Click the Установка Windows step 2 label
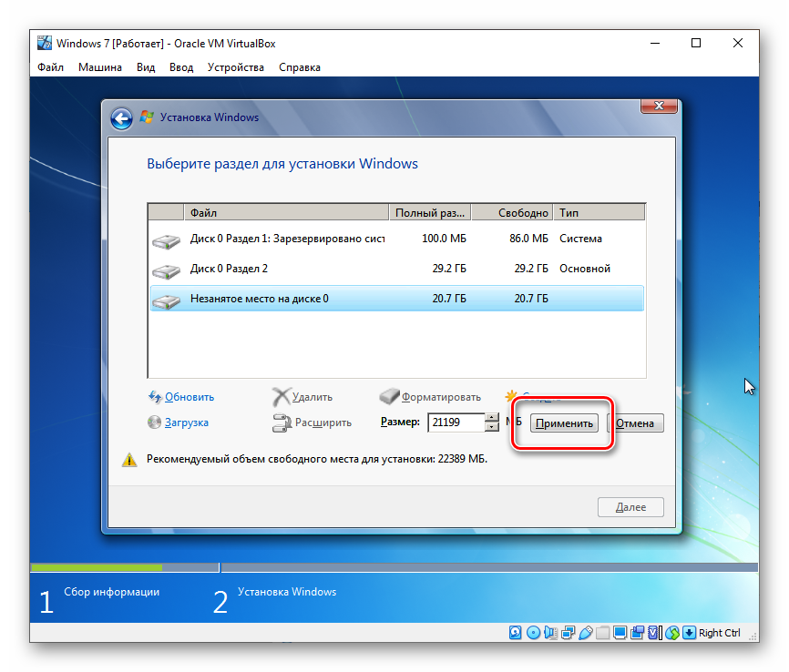This screenshot has width=789, height=672. 287,592
